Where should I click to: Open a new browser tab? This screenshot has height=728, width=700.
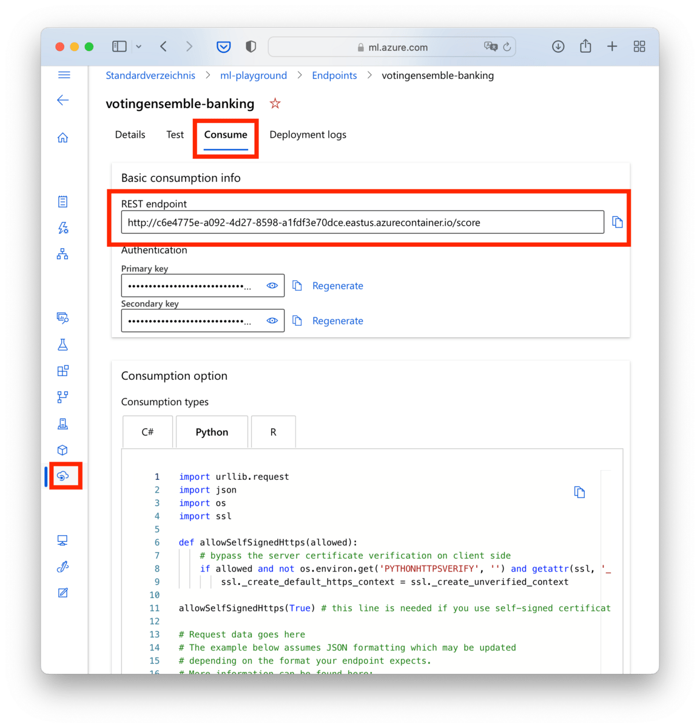pyautogui.click(x=612, y=47)
